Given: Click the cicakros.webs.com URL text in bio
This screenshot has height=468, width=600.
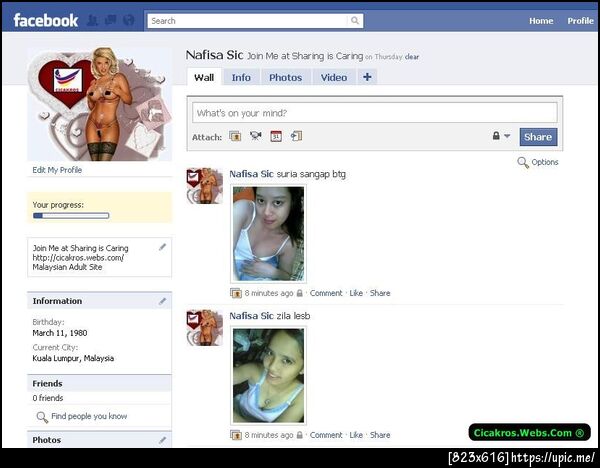Looking at the screenshot, I should pyautogui.click(x=78, y=258).
